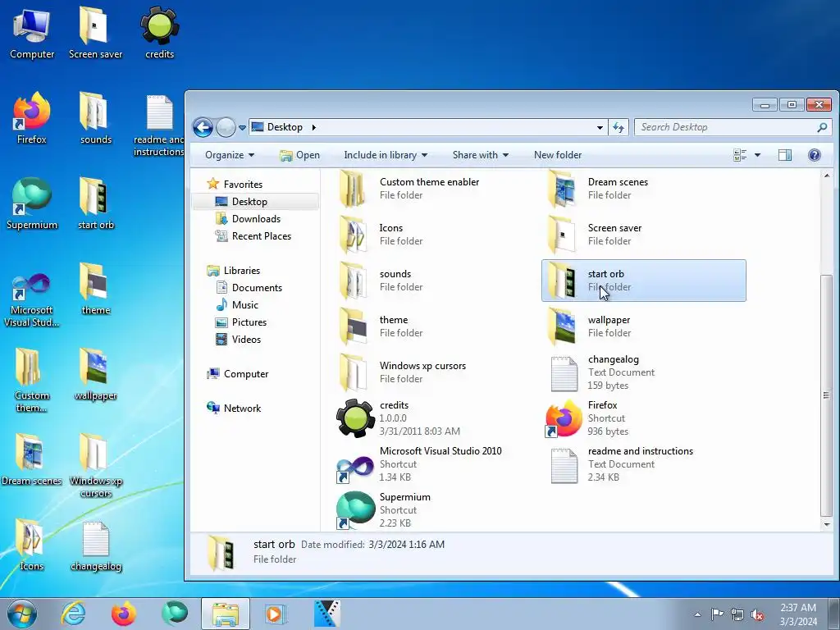Click the Open button in the toolbar
840x630 pixels.
pos(300,155)
